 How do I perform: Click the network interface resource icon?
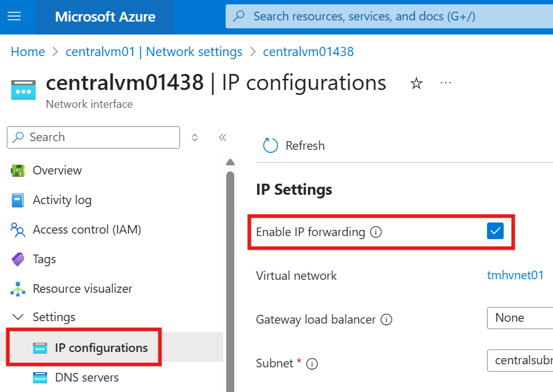tap(23, 90)
